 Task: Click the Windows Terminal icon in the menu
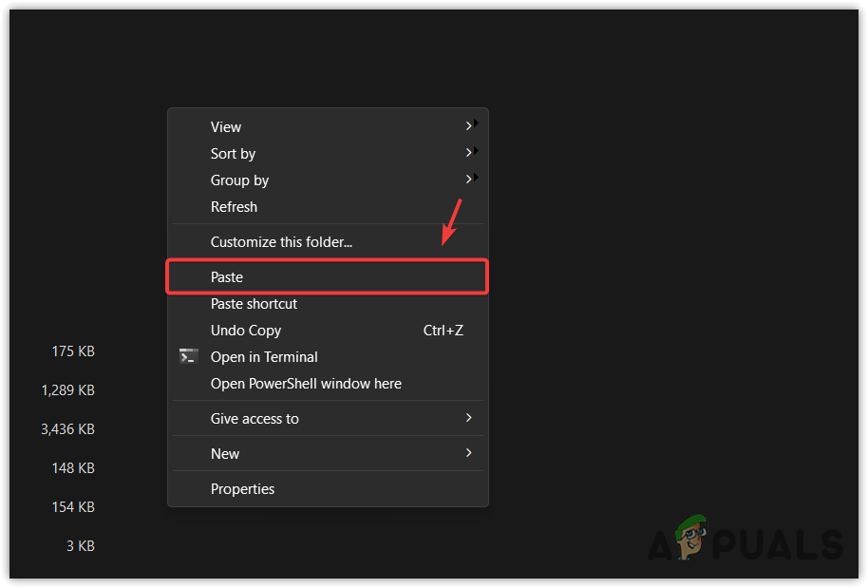[x=188, y=356]
